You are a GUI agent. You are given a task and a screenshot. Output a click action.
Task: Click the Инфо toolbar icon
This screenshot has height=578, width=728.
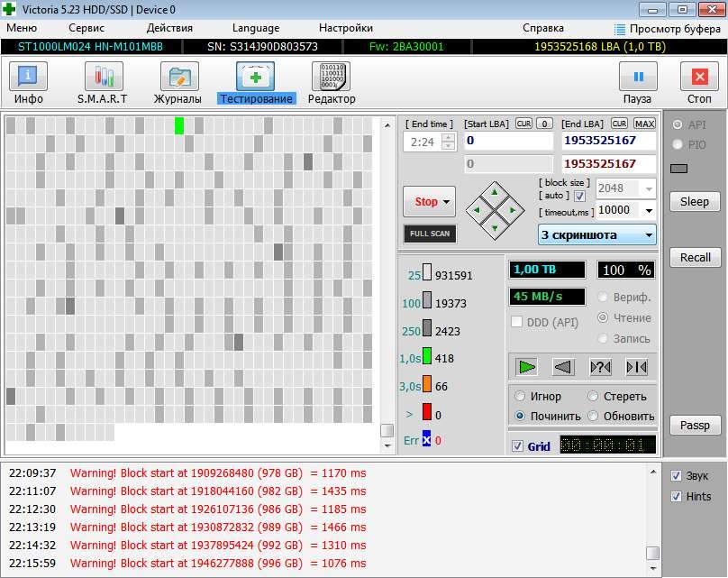coord(28,78)
